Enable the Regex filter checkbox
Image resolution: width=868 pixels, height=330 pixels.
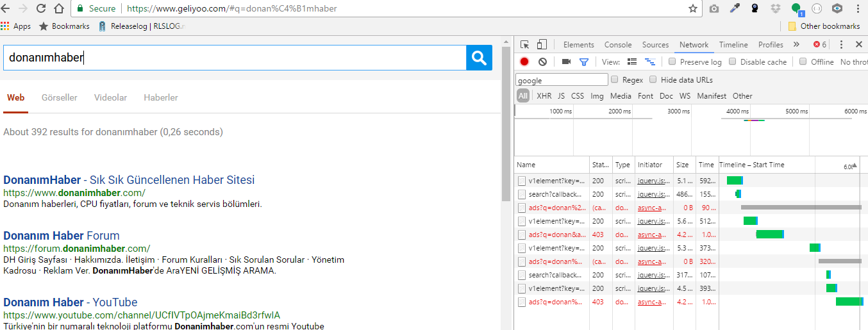(x=615, y=79)
